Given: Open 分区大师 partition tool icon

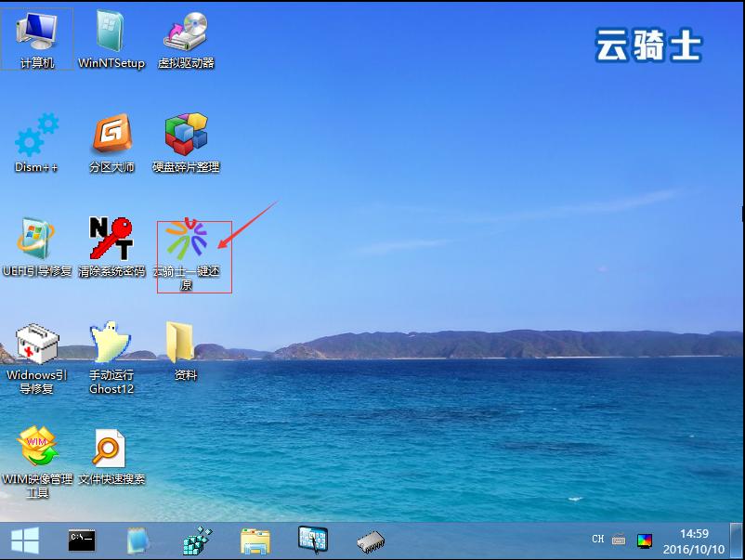Looking at the screenshot, I should click(111, 137).
